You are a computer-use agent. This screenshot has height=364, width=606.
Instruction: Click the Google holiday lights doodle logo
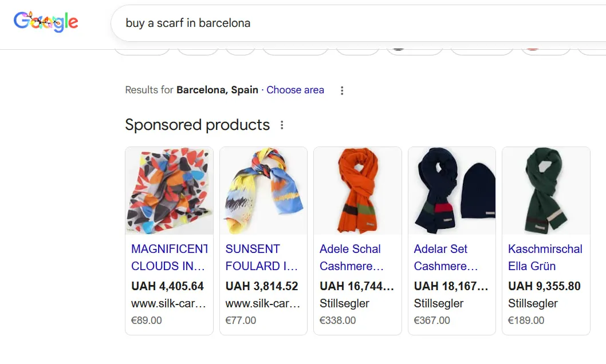click(x=46, y=22)
